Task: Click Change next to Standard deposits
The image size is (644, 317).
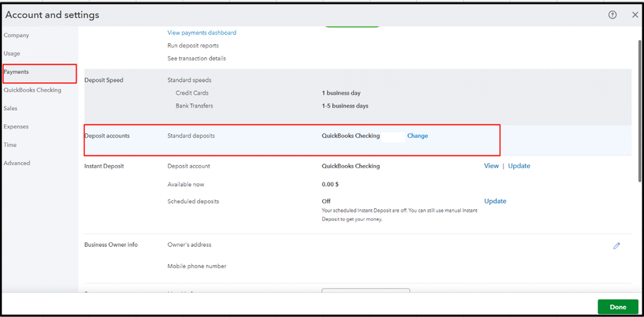Action: pyautogui.click(x=418, y=135)
